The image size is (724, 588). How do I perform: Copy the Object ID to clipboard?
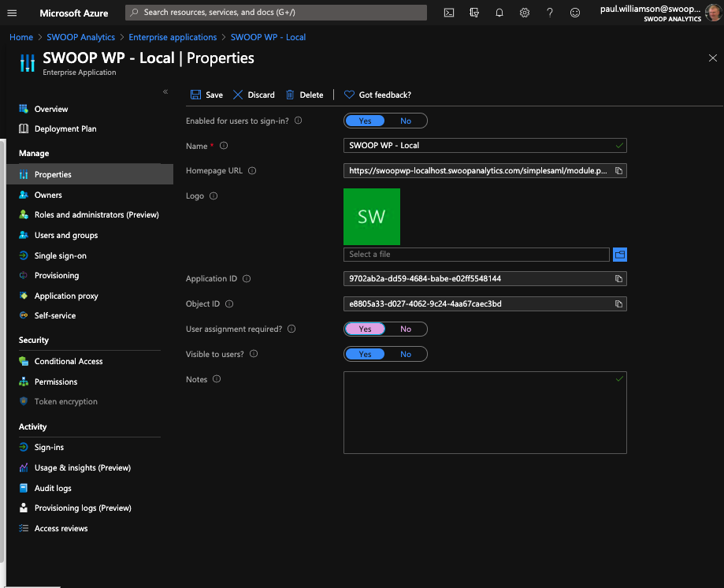tap(618, 304)
